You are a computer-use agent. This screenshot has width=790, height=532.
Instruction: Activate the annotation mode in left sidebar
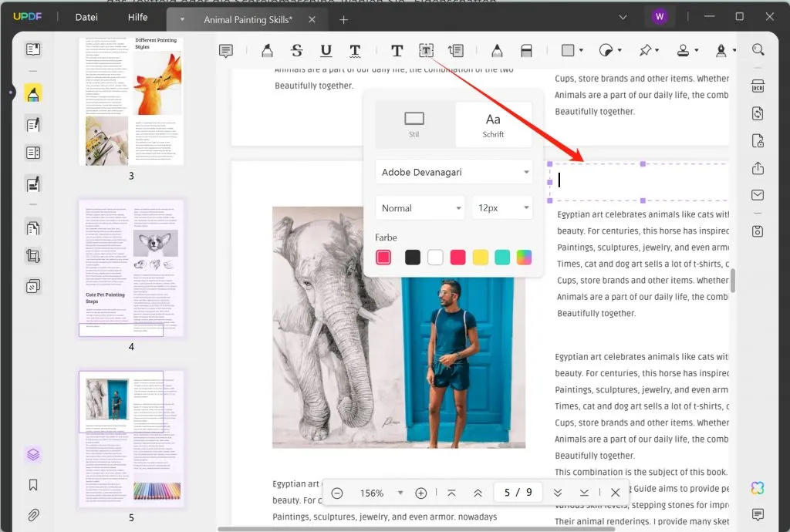[x=32, y=93]
